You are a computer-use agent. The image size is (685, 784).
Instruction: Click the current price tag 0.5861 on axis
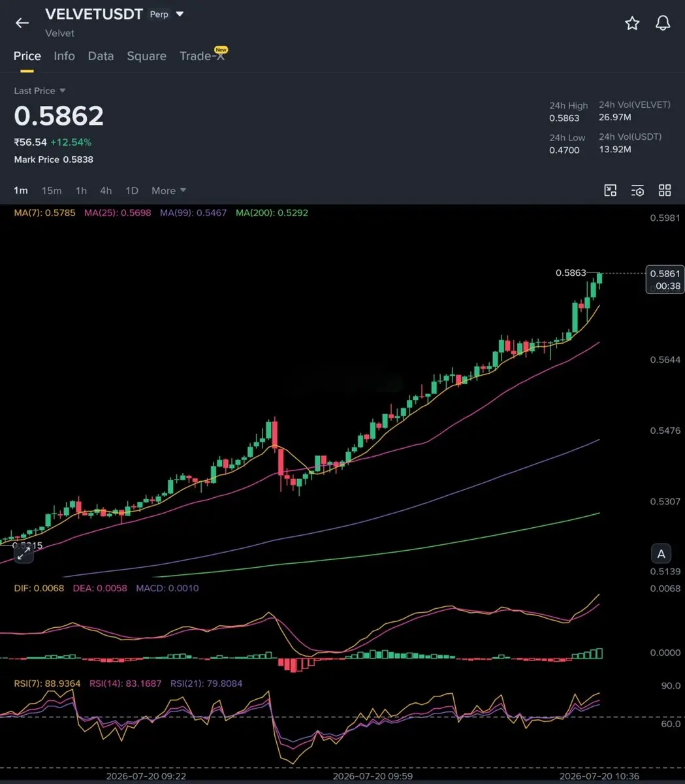click(665, 280)
